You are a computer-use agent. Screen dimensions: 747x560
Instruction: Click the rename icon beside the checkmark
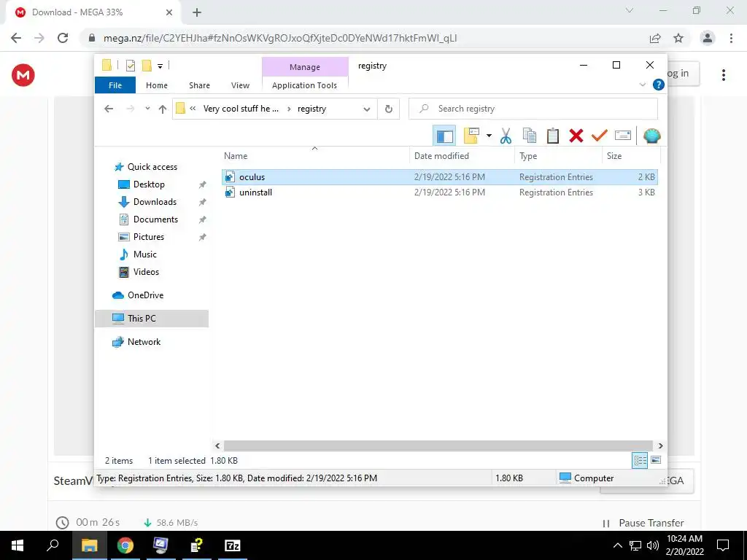click(623, 136)
